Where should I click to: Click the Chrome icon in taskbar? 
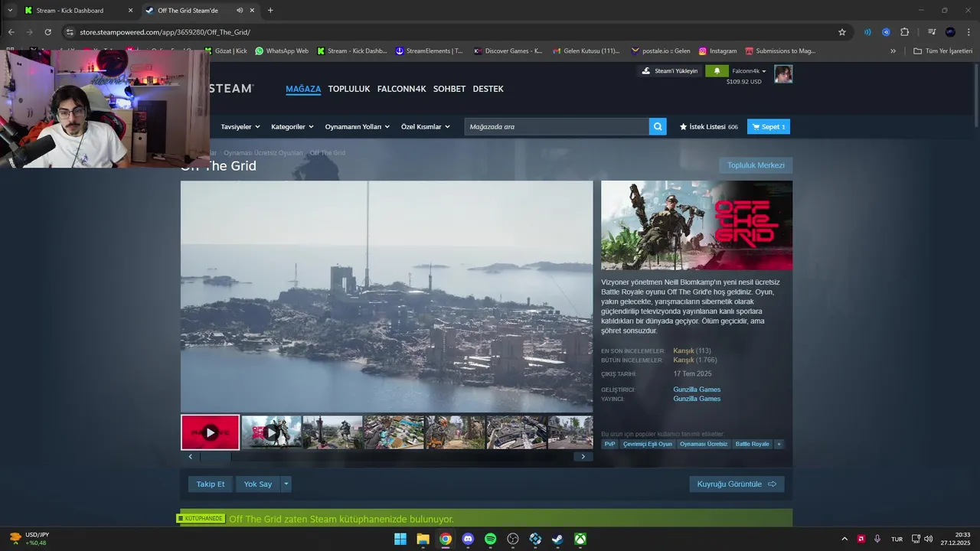446,539
